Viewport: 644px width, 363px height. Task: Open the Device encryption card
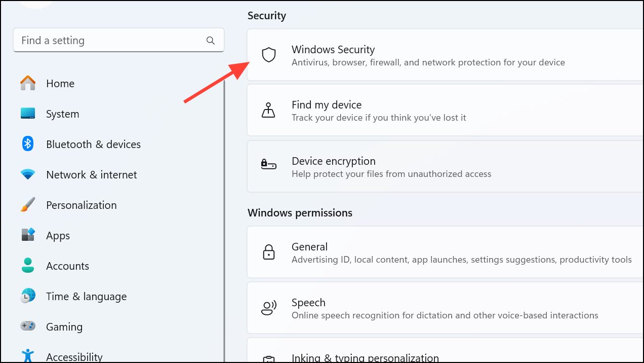(x=445, y=166)
